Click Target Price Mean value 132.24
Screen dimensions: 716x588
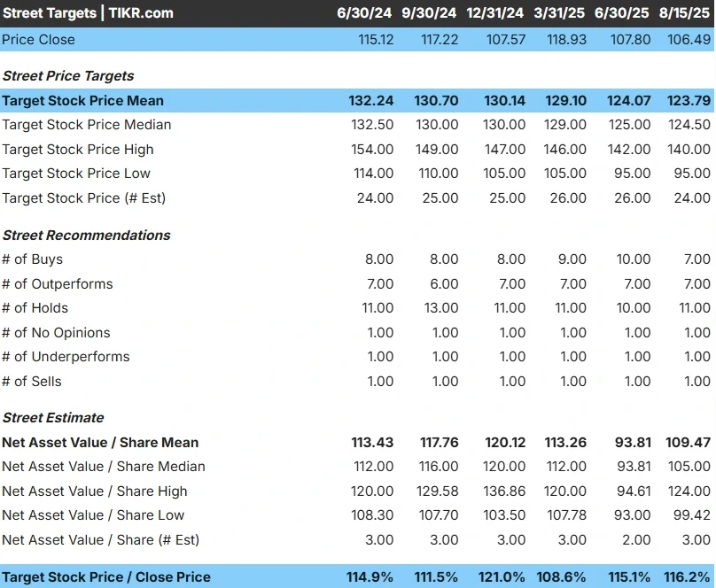(x=370, y=101)
